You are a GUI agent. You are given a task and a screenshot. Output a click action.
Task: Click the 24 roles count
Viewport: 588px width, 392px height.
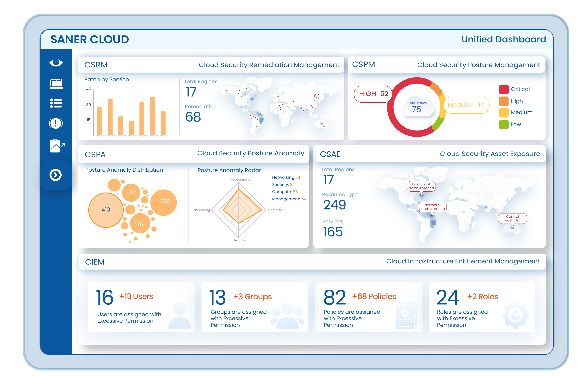tap(447, 297)
